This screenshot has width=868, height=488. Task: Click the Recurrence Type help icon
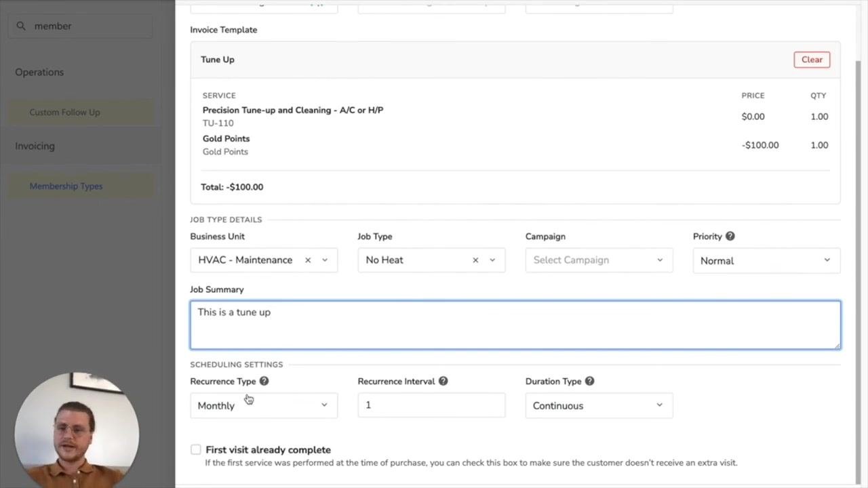(x=264, y=381)
